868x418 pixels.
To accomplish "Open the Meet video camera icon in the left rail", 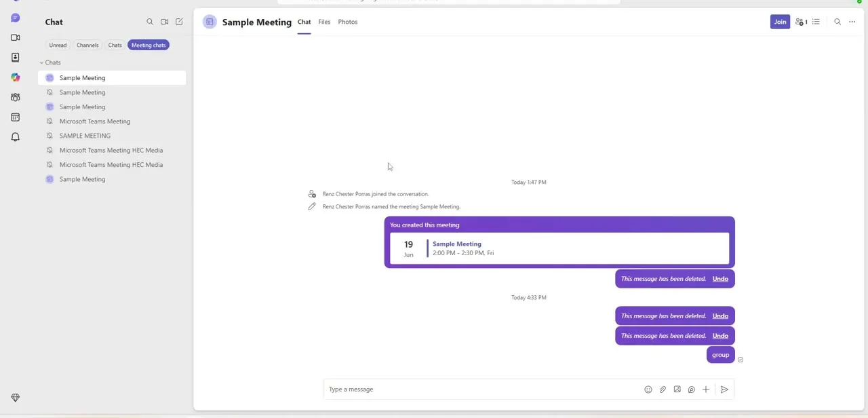I will (15, 37).
